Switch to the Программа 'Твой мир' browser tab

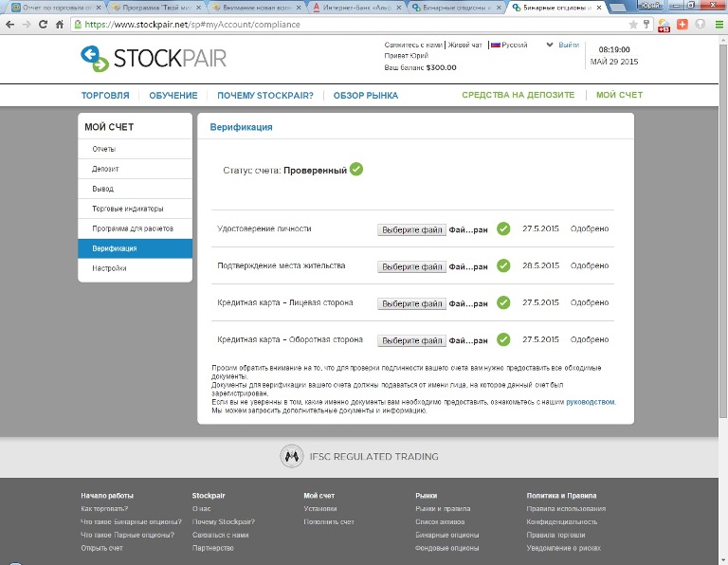click(154, 8)
